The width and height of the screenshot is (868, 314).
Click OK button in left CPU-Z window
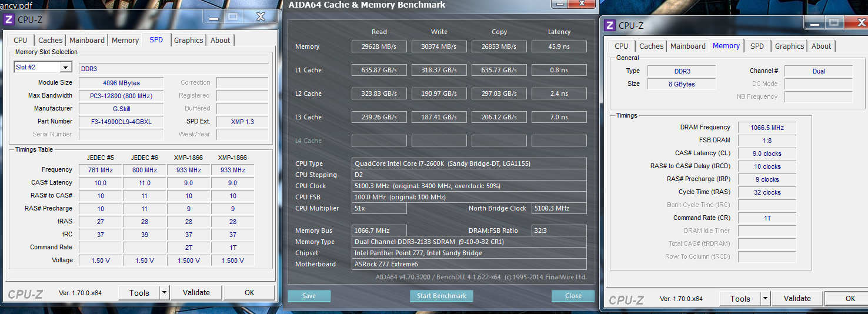[249, 293]
